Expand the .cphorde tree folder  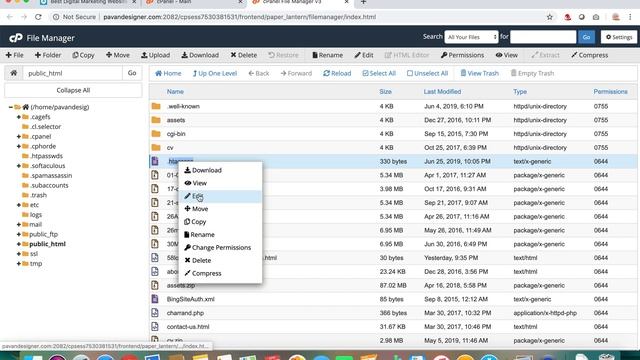(x=19, y=146)
